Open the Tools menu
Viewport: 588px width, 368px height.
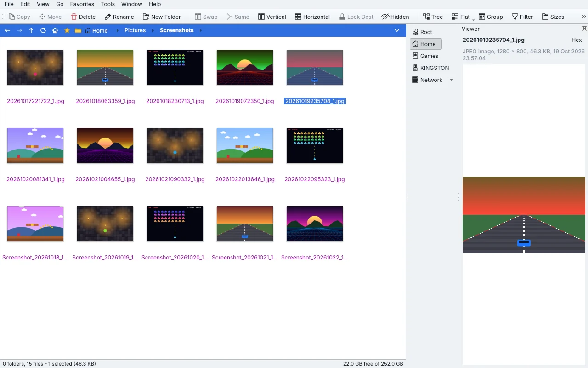click(x=107, y=4)
